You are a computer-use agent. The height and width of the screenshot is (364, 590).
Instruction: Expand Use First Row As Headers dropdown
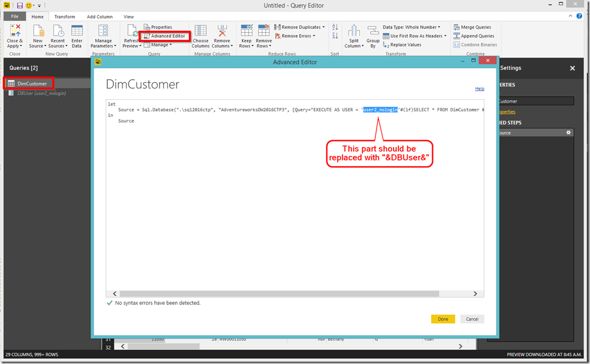point(445,36)
